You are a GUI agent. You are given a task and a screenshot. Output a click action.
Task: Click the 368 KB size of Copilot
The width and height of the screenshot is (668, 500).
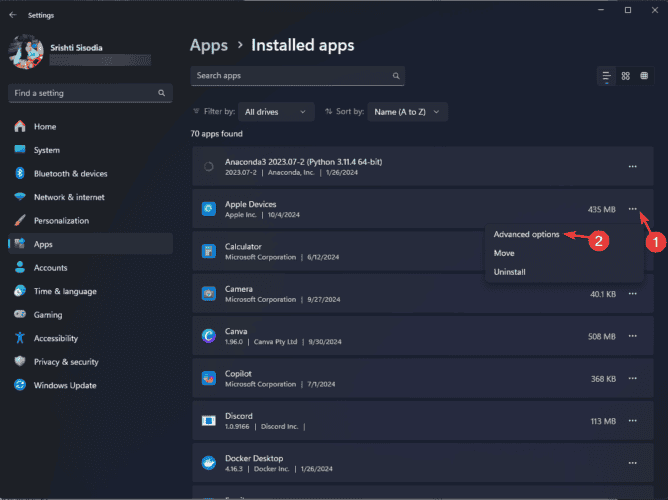coord(603,379)
